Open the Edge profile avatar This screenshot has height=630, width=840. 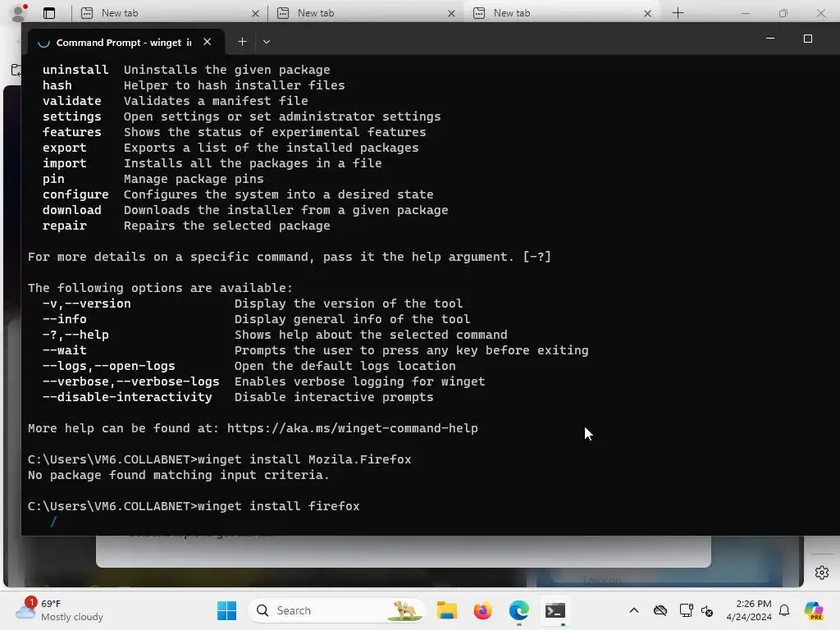pyautogui.click(x=19, y=13)
